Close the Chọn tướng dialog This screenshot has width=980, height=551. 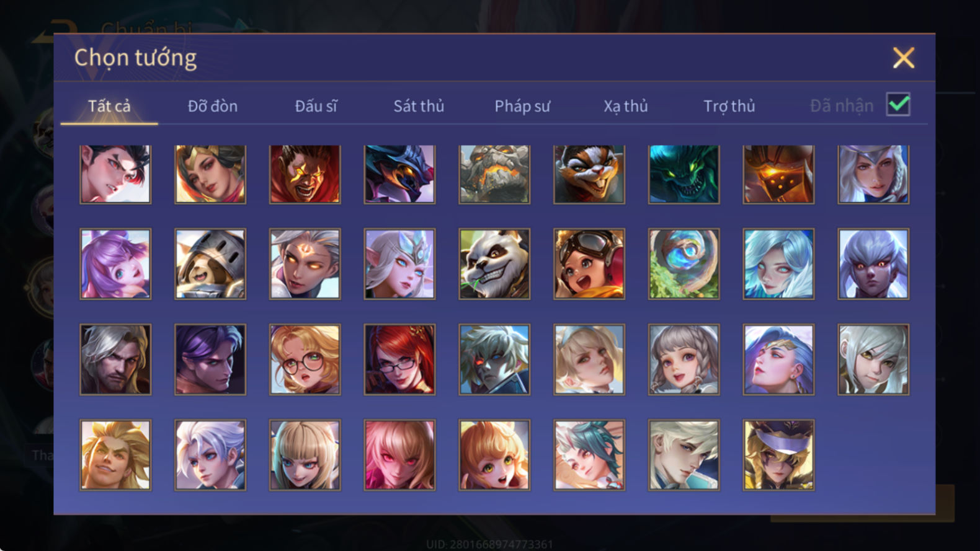[904, 58]
